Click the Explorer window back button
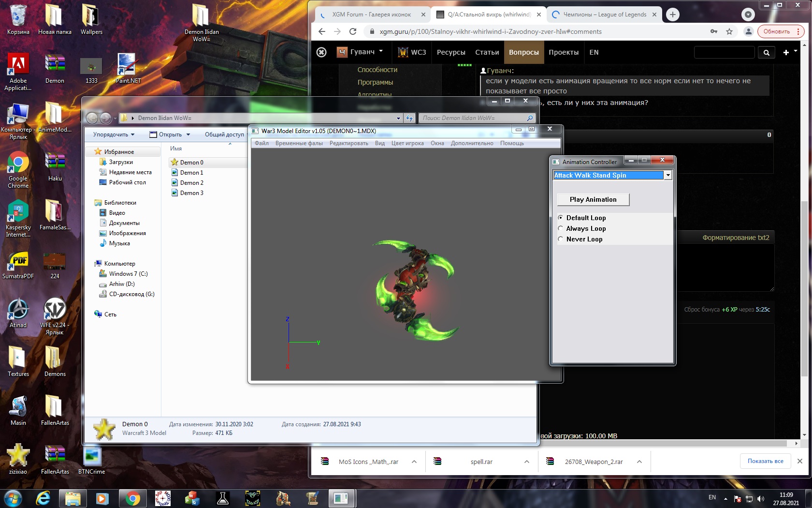The height and width of the screenshot is (508, 812). coord(92,118)
